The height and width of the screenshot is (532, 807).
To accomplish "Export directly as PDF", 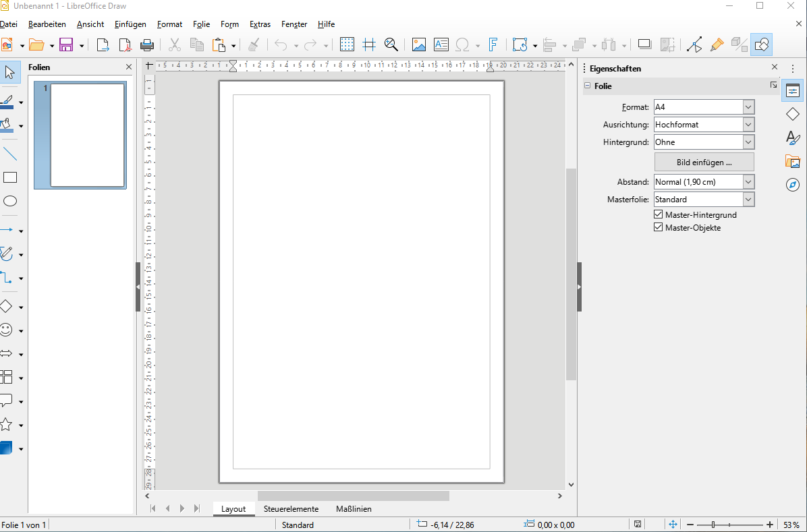I will coord(125,45).
